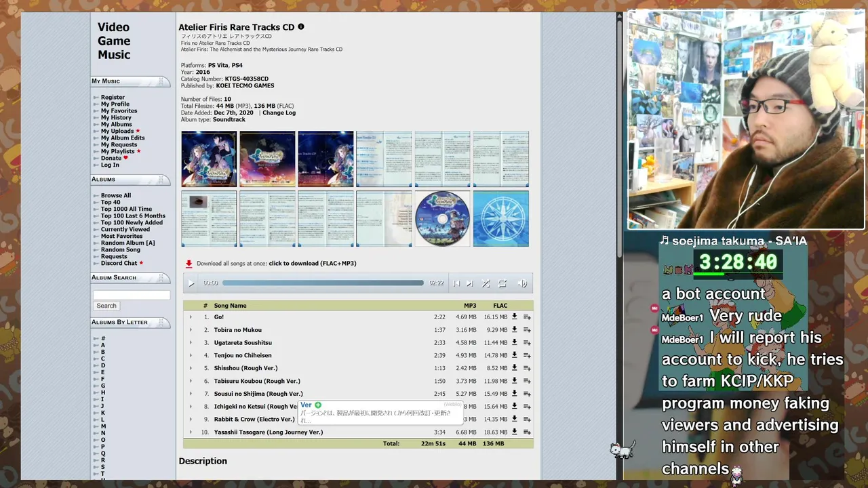Download 'Shisshou (Rough Ver.)' track
The height and width of the screenshot is (488, 868).
pyautogui.click(x=514, y=368)
